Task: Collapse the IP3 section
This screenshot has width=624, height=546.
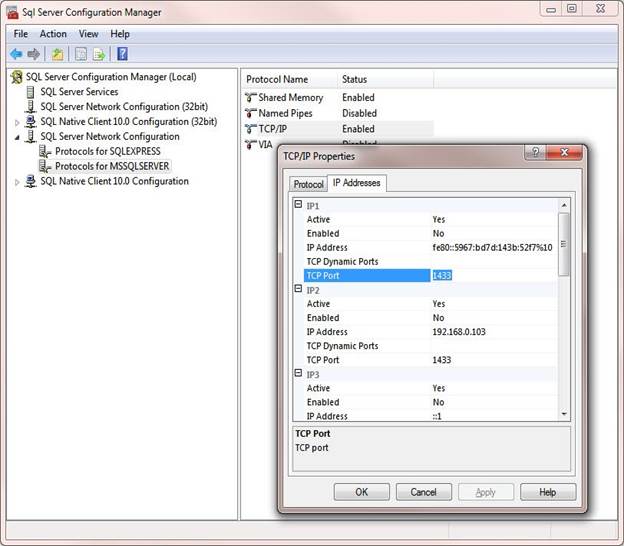Action: 298,373
